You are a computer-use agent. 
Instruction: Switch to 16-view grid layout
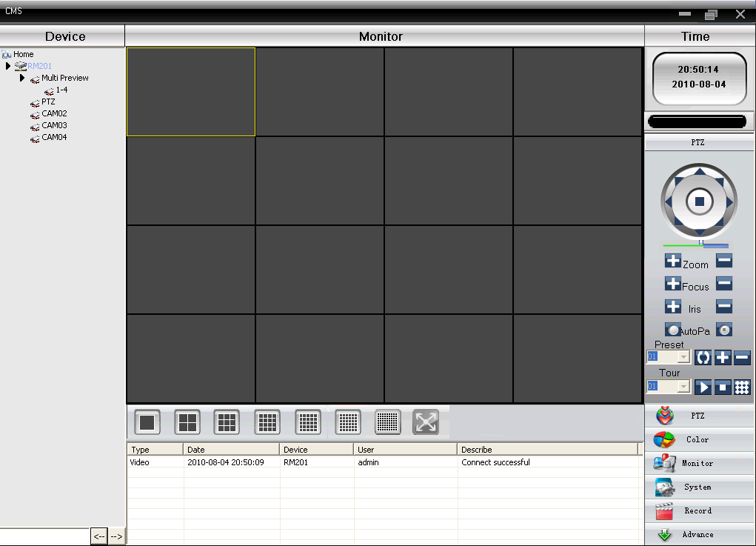pyautogui.click(x=267, y=422)
